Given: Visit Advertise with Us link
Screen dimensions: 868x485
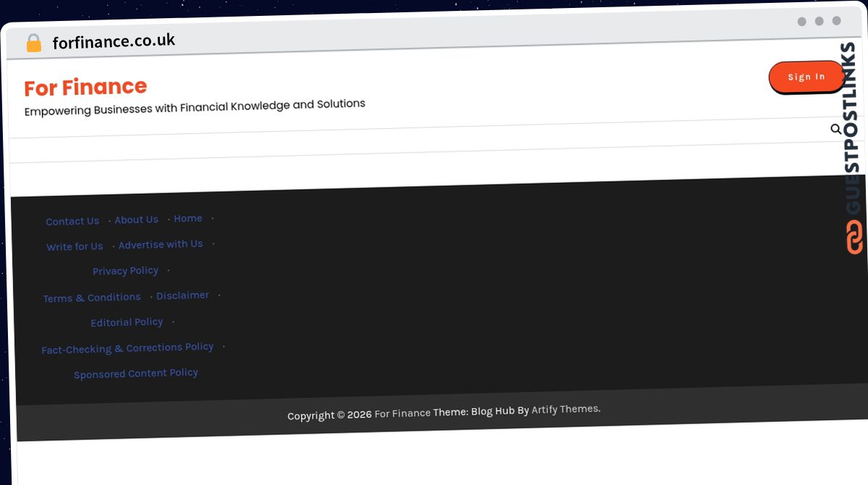Looking at the screenshot, I should [x=161, y=245].
